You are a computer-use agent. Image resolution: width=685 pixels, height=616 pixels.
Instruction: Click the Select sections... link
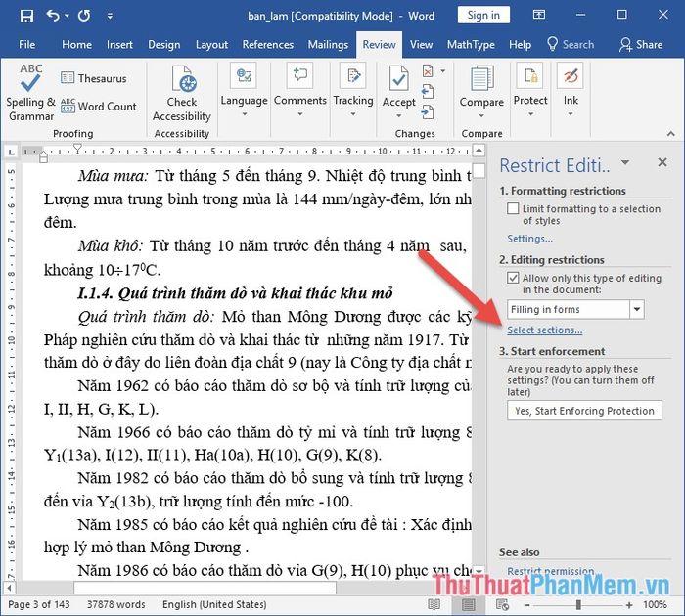[x=544, y=330]
